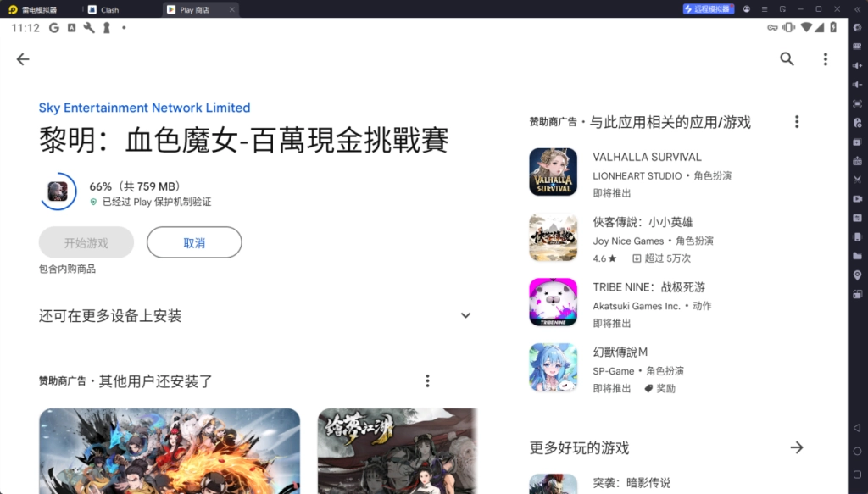Open 更多好玩的游戏 arrow
This screenshot has width=868, height=494.
[x=797, y=447]
